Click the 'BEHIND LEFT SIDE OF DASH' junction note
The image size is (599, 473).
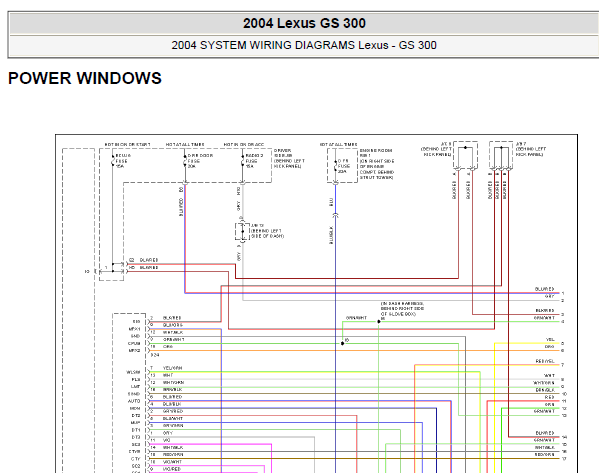click(x=267, y=231)
